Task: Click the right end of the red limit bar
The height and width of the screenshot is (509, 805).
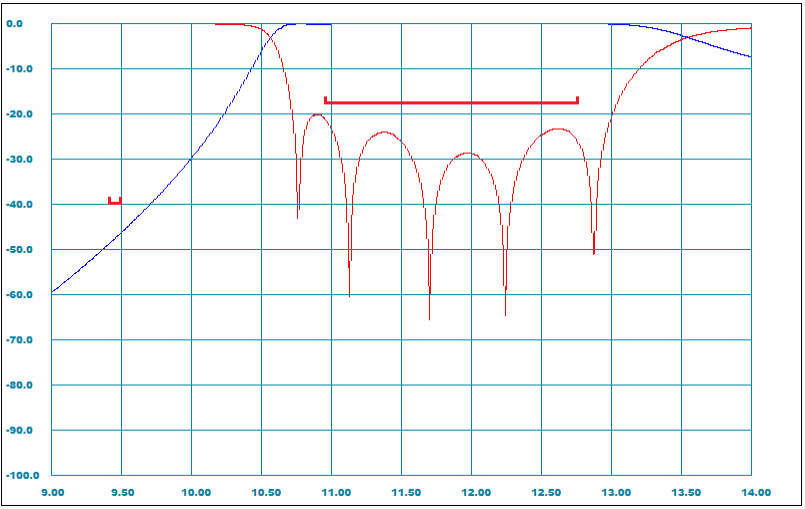Action: coord(577,101)
